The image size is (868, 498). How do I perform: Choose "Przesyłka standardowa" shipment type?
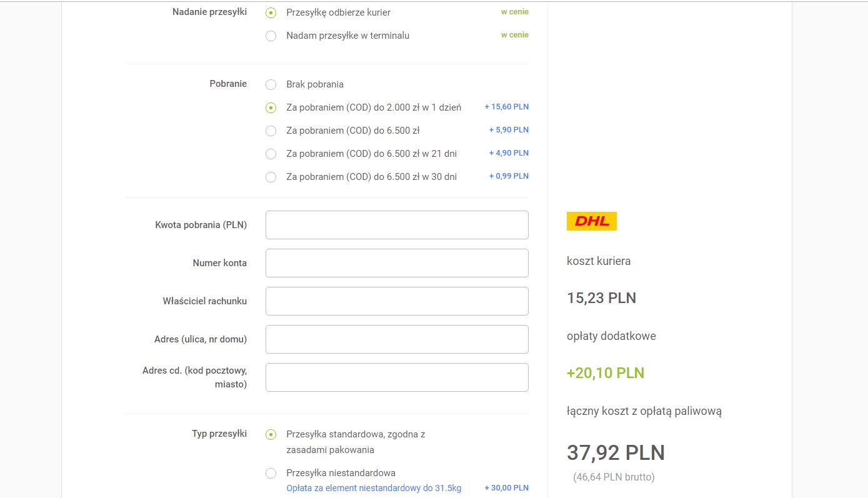[271, 434]
